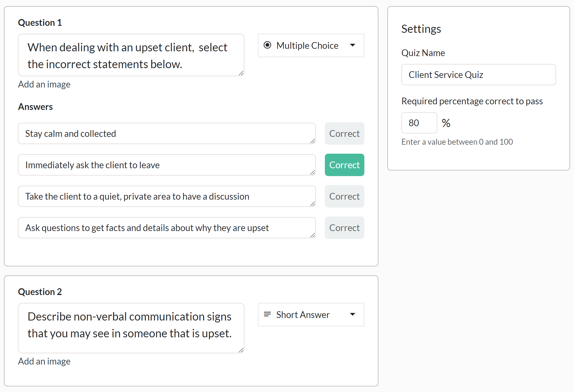
Task: Open the Short Answer type dropdown for Question 2
Action: (311, 315)
